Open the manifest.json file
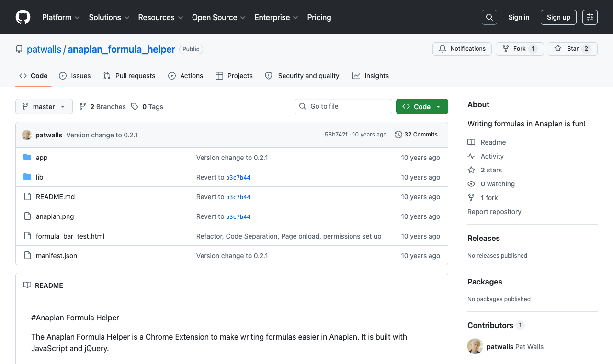613x364 pixels. 57,256
